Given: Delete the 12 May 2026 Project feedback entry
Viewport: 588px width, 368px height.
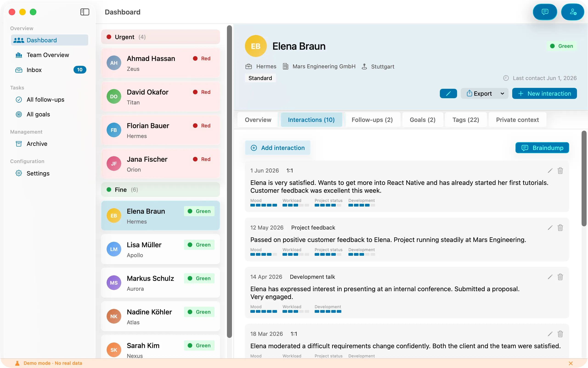Looking at the screenshot, I should [x=560, y=227].
